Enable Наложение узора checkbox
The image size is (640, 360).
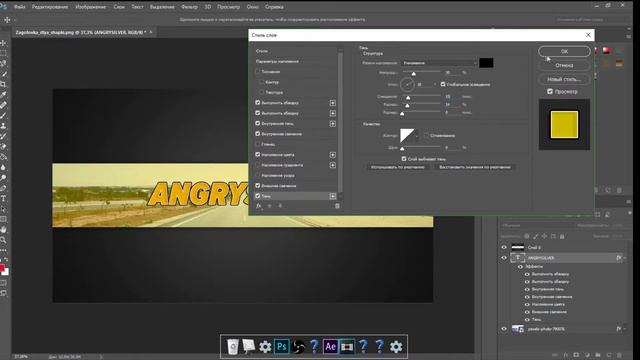[258, 176]
